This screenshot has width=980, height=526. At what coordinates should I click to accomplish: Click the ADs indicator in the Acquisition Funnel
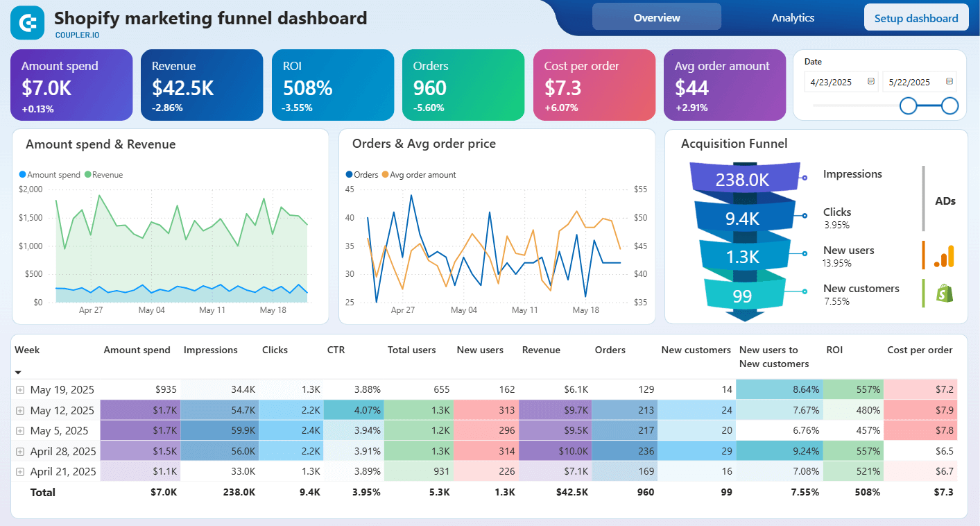(x=945, y=201)
